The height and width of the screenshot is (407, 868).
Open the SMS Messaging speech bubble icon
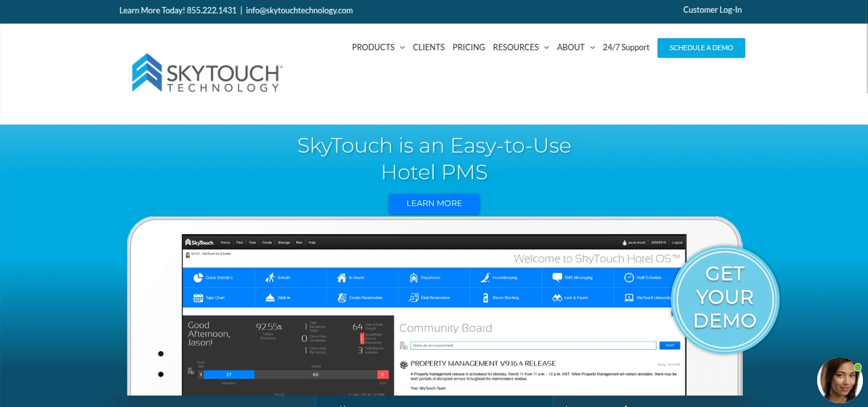557,277
